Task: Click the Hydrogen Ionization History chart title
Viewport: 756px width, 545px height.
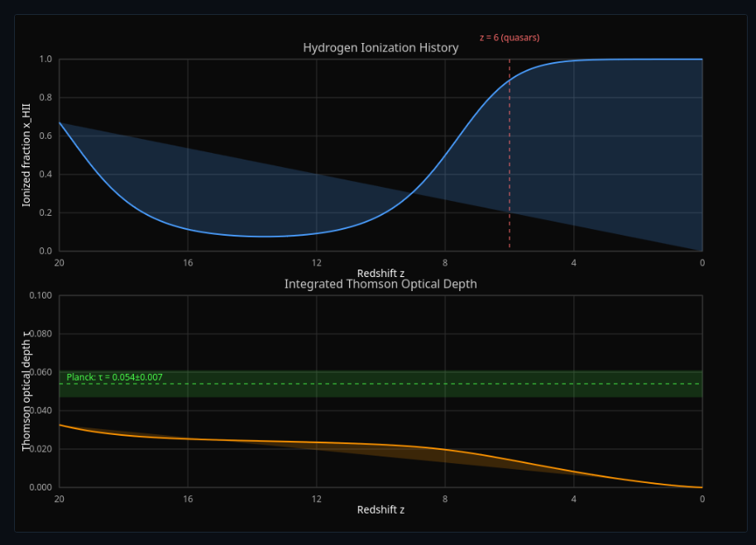Action: click(380, 48)
